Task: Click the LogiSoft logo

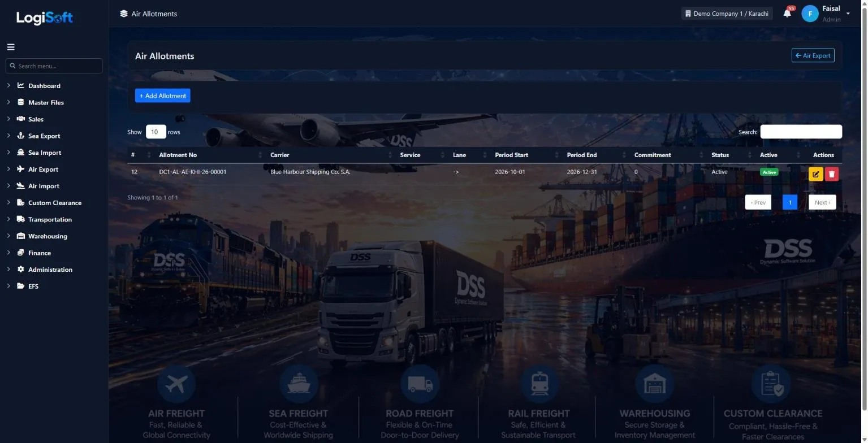Action: tap(44, 18)
